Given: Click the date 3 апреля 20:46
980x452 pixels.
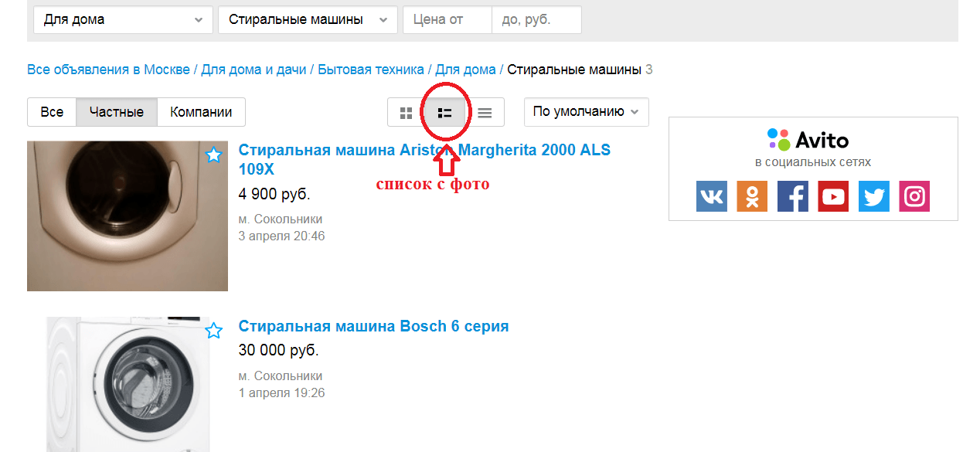Looking at the screenshot, I should (281, 236).
